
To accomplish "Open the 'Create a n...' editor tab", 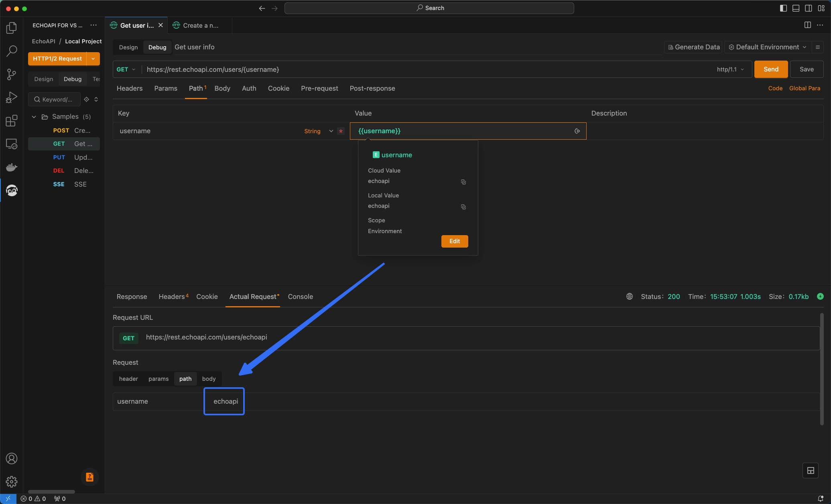I will [199, 25].
